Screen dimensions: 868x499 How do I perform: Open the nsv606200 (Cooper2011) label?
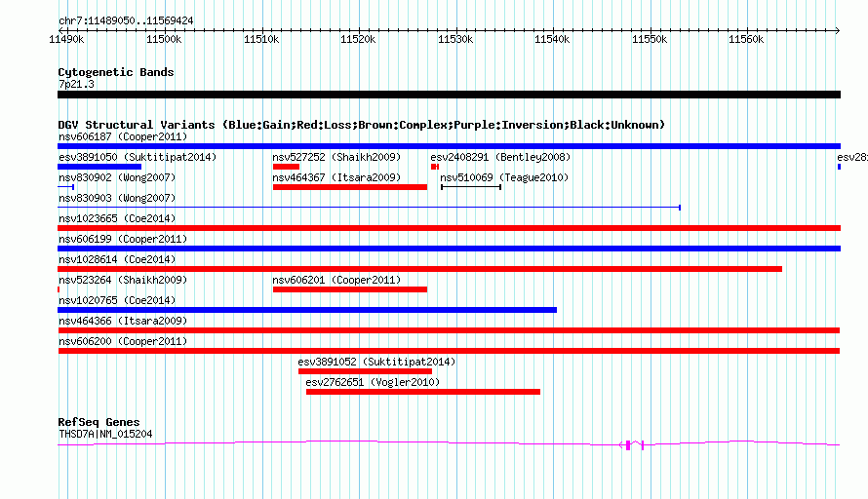(123, 341)
